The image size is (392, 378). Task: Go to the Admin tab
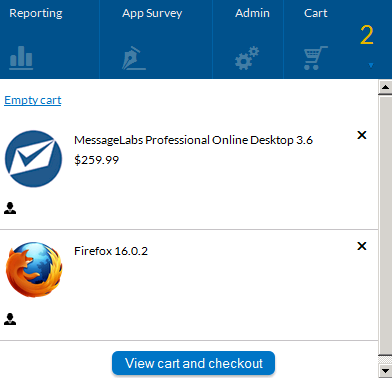(x=252, y=13)
